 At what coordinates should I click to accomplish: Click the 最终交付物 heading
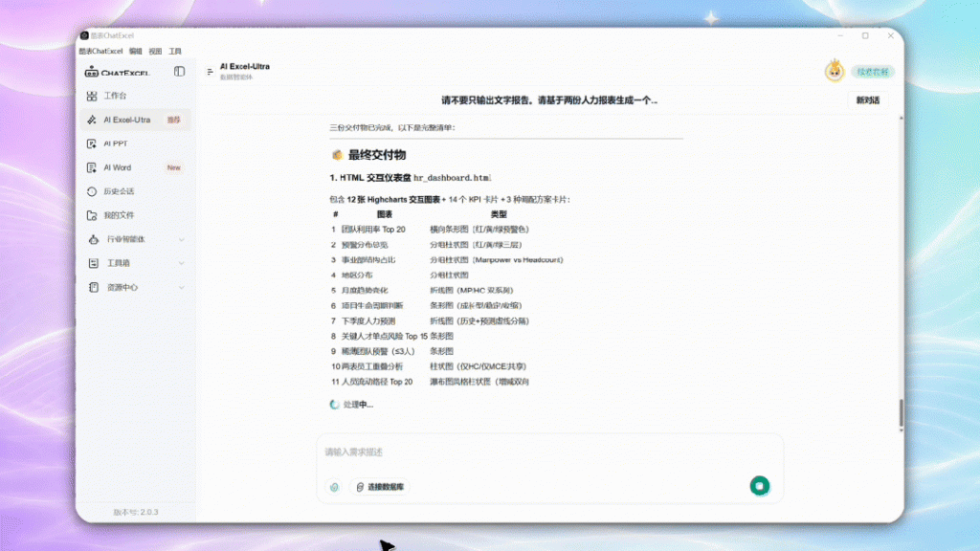click(377, 155)
